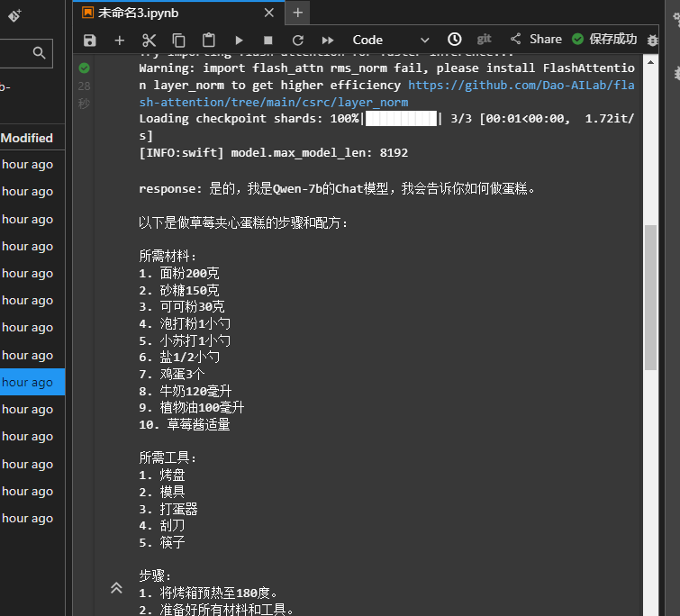This screenshot has height=616, width=680.
Task: Sort the file list by the Modified column
Action: point(27,138)
